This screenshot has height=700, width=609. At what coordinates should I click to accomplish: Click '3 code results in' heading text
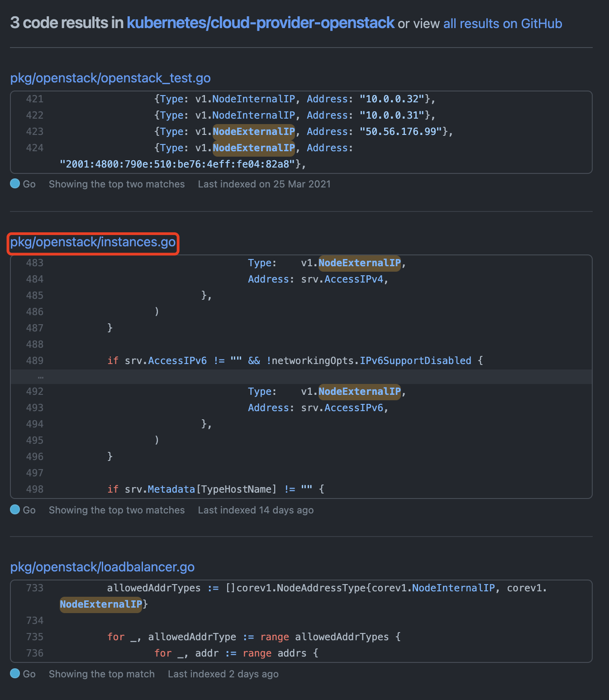(67, 23)
